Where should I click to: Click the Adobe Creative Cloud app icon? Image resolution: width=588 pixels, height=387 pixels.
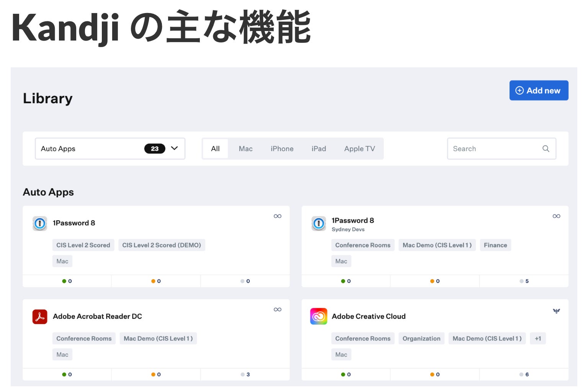318,317
